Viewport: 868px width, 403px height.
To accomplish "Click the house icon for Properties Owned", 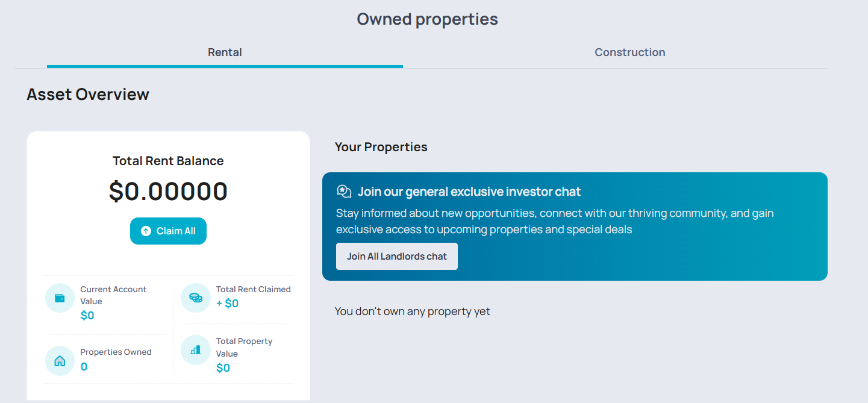I will [x=60, y=361].
